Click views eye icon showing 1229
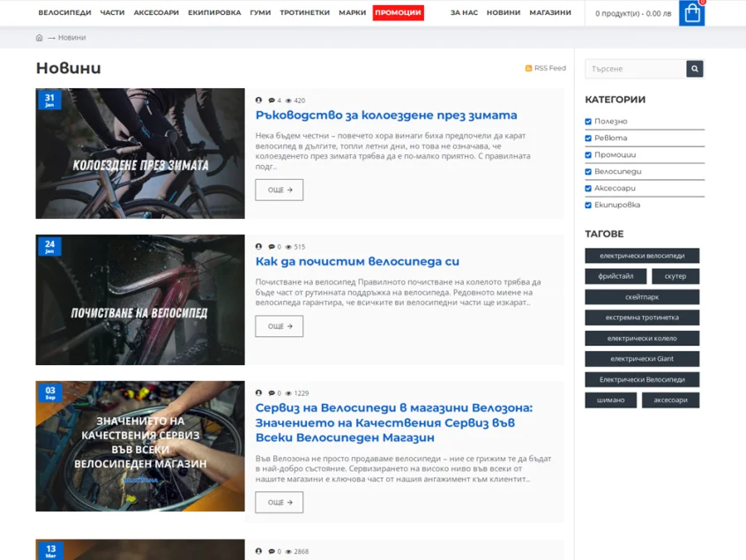 [288, 393]
